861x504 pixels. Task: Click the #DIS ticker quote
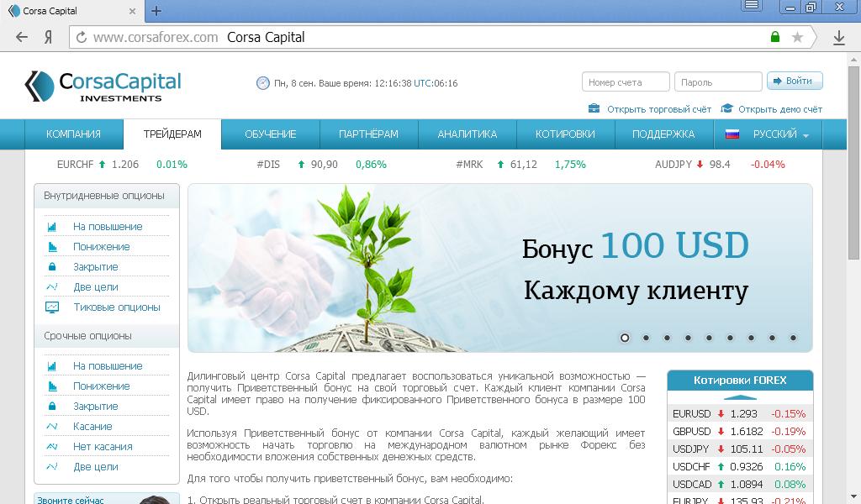coord(321,165)
